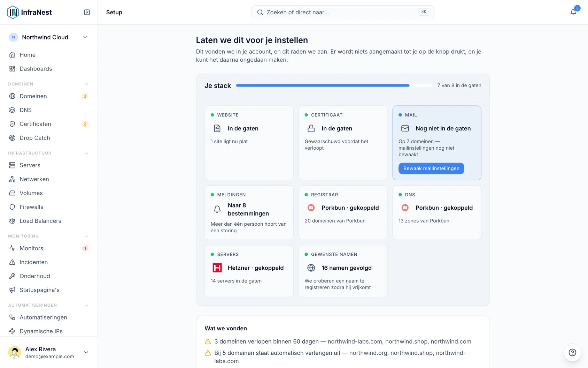The image size is (588, 368).
Task: Click the Je stack progress bar
Action: coord(334,85)
